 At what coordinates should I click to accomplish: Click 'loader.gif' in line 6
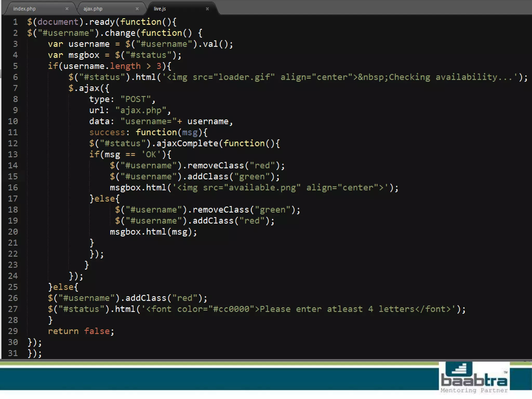click(244, 77)
